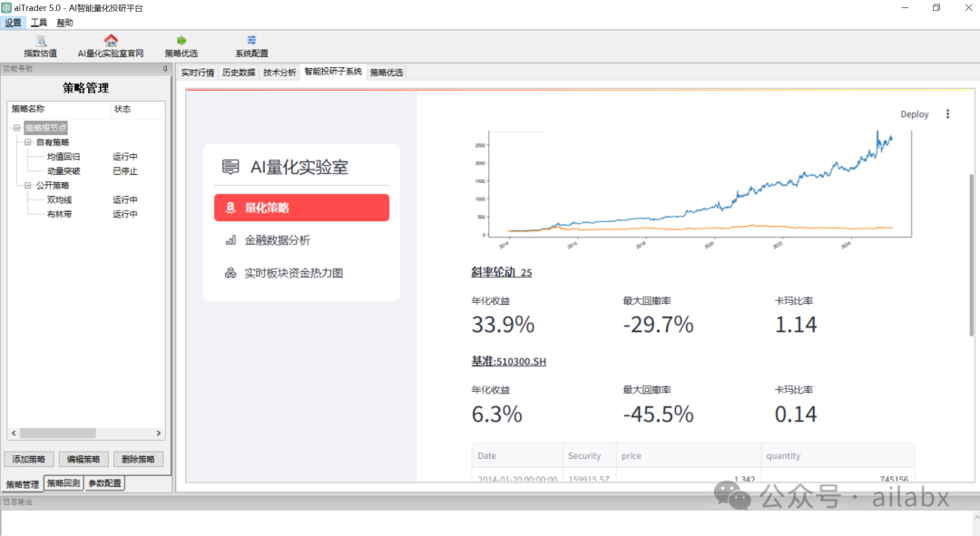Viewport: 980px width, 536px height.
Task: Select the 双均线 strategy
Action: pos(59,200)
